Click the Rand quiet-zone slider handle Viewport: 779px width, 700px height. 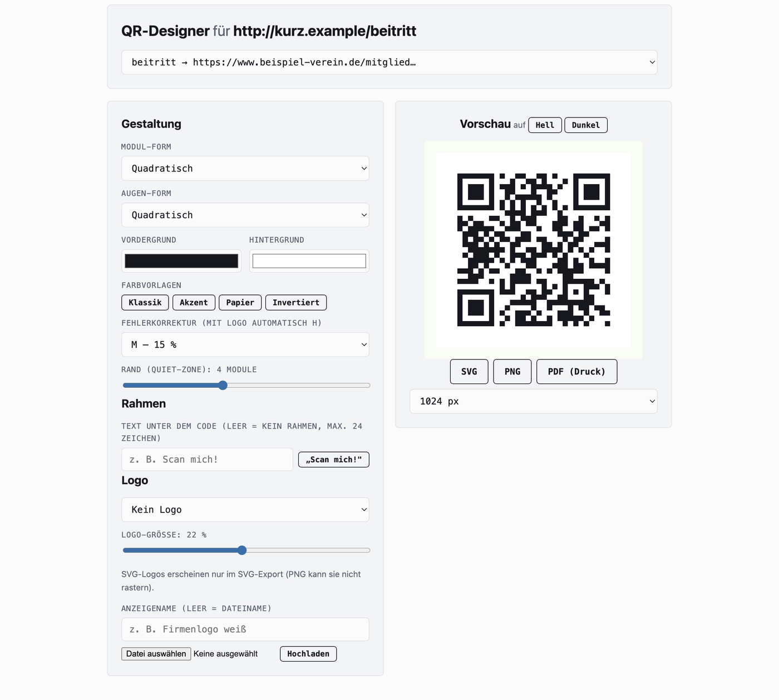click(223, 386)
